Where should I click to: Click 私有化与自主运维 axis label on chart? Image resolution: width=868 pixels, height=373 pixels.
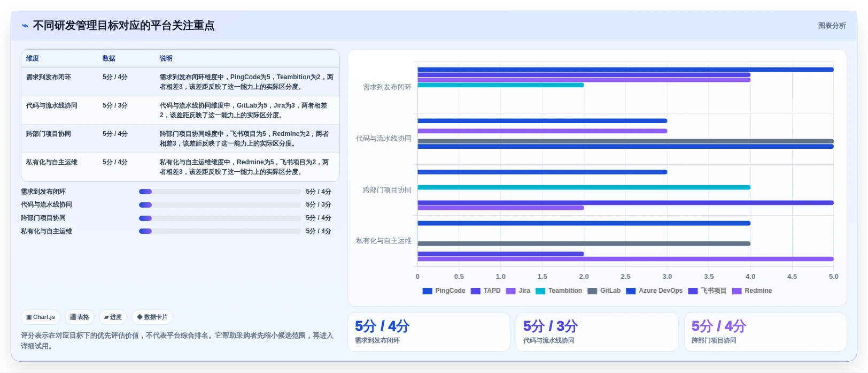click(x=384, y=241)
